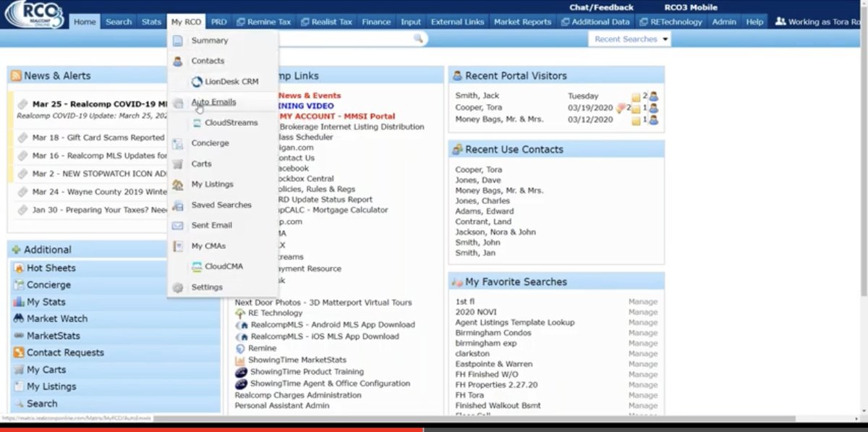Image resolution: width=868 pixels, height=432 pixels.
Task: Click the contact icon beside Smith, Jack
Action: pyautogui.click(x=654, y=96)
